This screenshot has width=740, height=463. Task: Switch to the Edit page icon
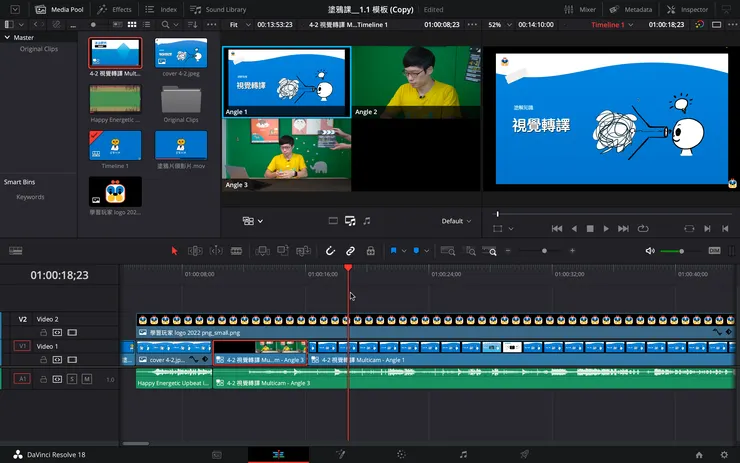tap(279, 454)
